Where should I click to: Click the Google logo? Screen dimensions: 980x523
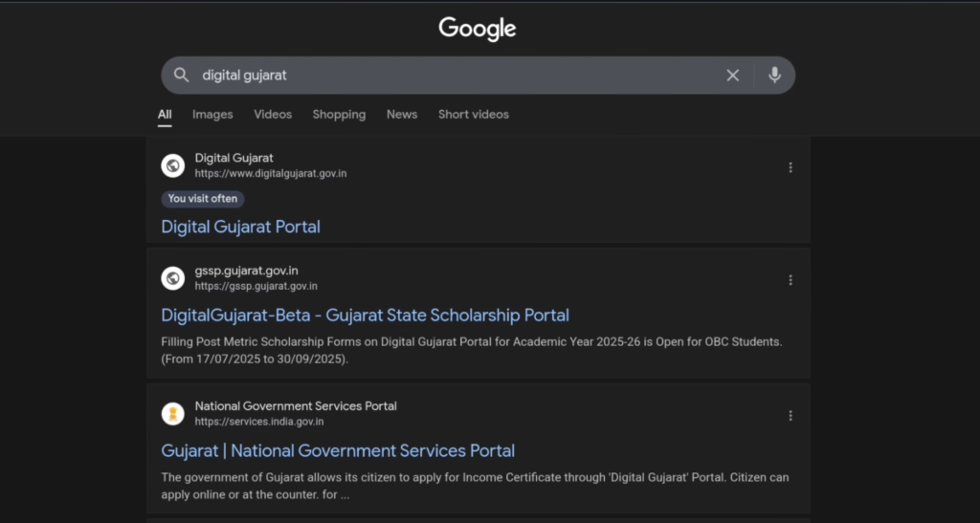point(477,29)
